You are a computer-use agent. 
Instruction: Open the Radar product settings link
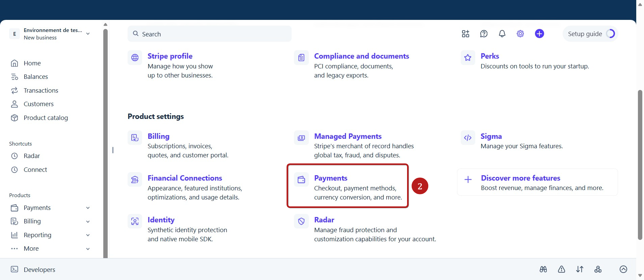[x=324, y=220]
